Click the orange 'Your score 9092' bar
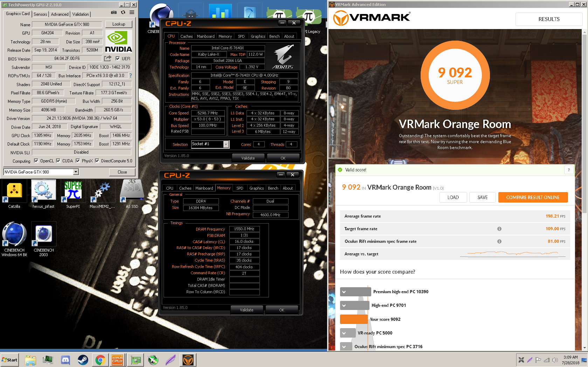 [354, 319]
